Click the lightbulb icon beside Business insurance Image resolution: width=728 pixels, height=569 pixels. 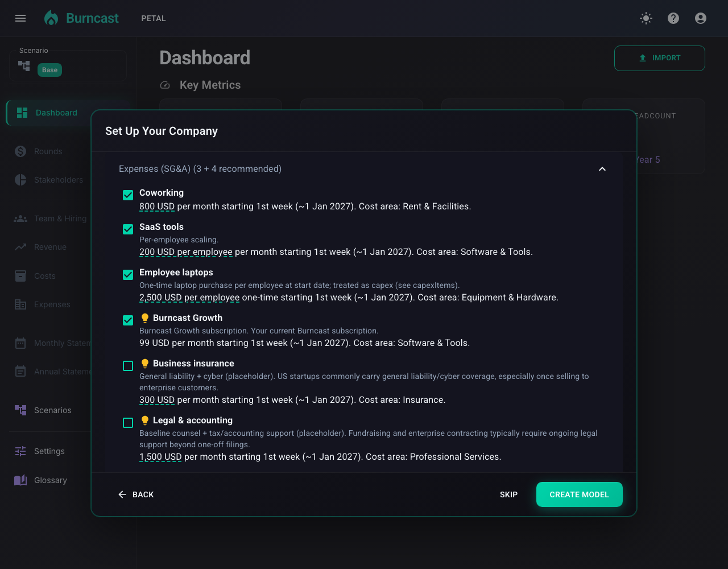coord(145,364)
